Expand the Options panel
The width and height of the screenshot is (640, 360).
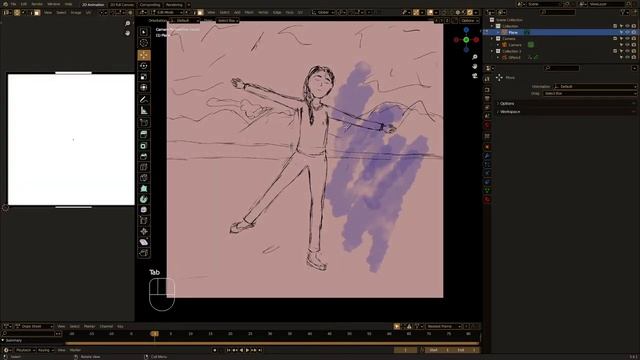coord(507,104)
